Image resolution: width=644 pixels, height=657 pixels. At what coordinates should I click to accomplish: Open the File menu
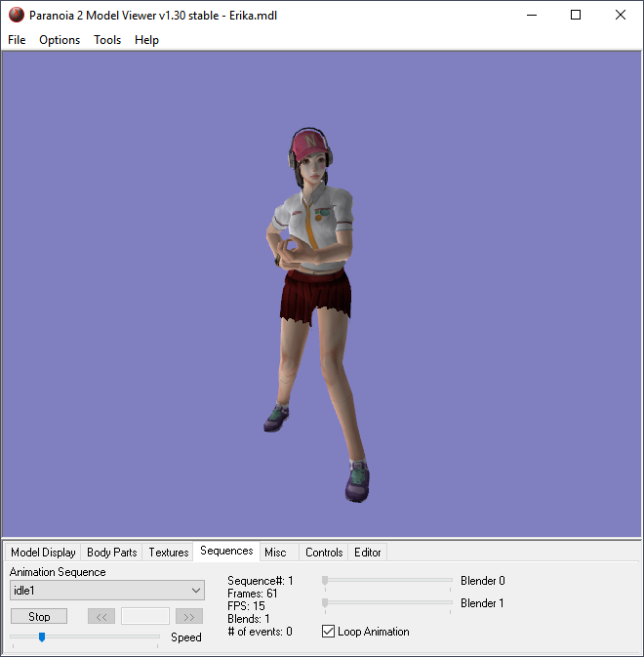tap(17, 40)
